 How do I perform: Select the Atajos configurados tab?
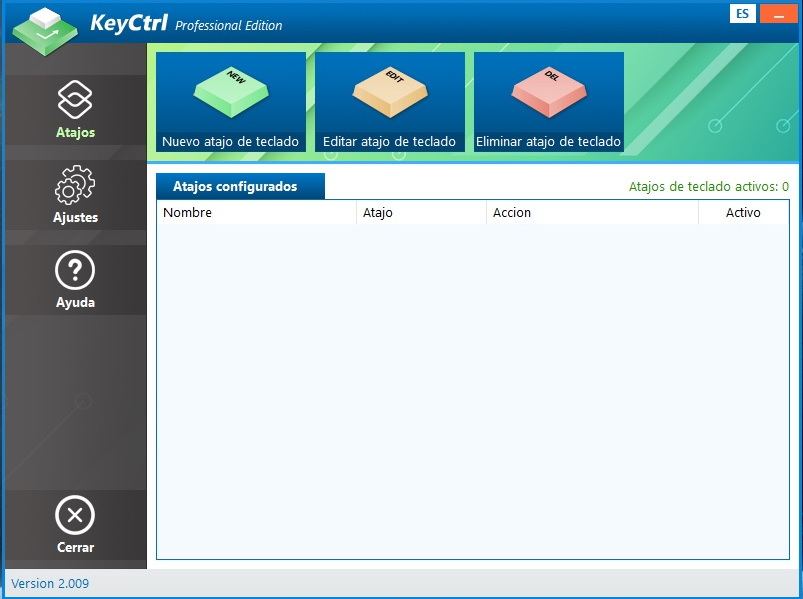240,186
